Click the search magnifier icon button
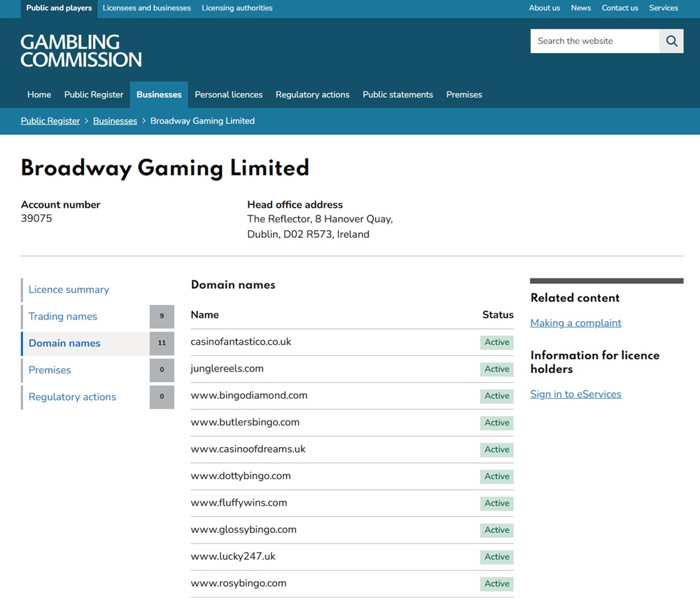This screenshot has height=610, width=700. (671, 41)
